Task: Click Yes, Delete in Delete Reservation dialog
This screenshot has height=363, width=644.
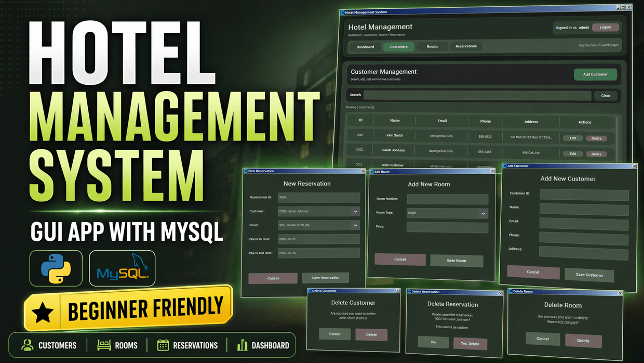Action: [x=470, y=343]
